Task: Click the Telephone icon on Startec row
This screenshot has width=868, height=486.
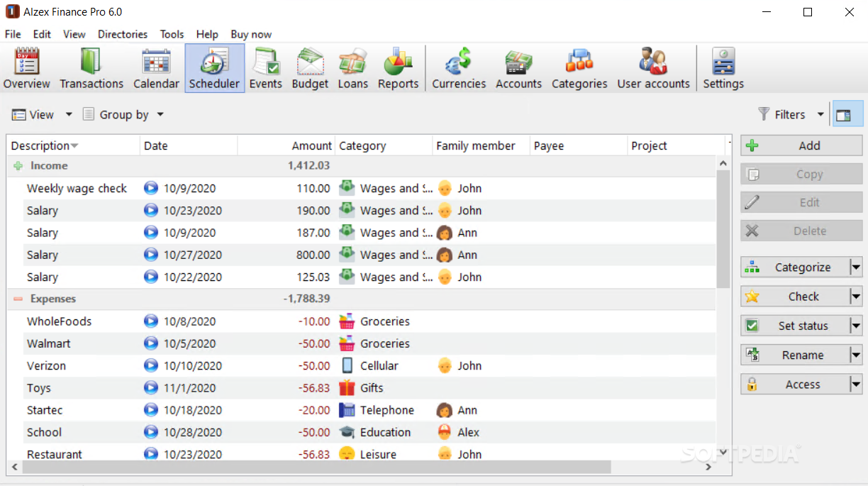Action: pyautogui.click(x=347, y=410)
